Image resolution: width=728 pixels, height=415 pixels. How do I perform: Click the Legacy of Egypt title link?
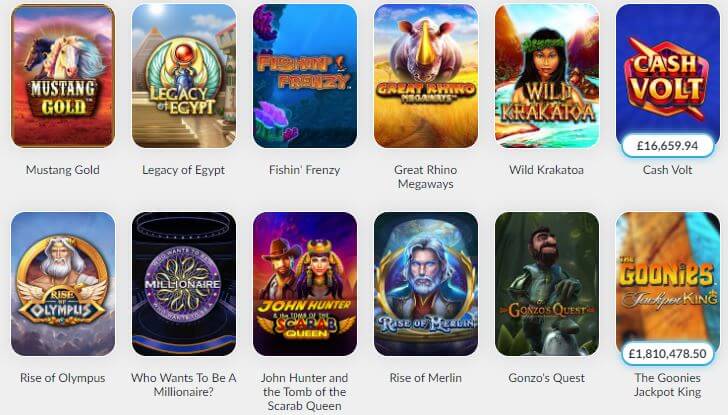pos(183,170)
